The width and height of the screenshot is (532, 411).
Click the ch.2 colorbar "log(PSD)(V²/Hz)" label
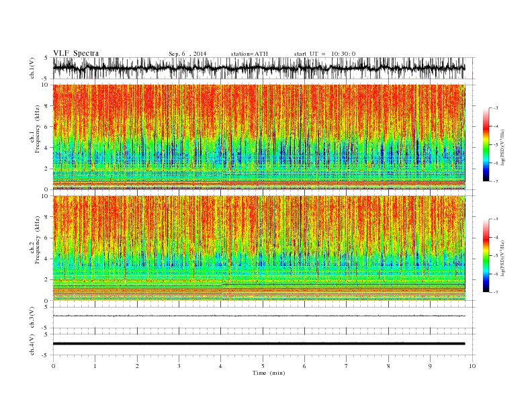503,258
